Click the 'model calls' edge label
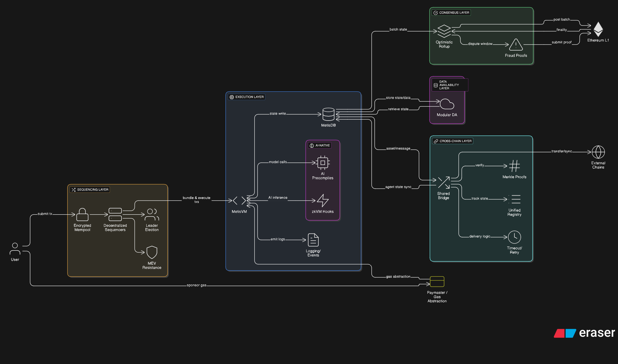 point(278,162)
